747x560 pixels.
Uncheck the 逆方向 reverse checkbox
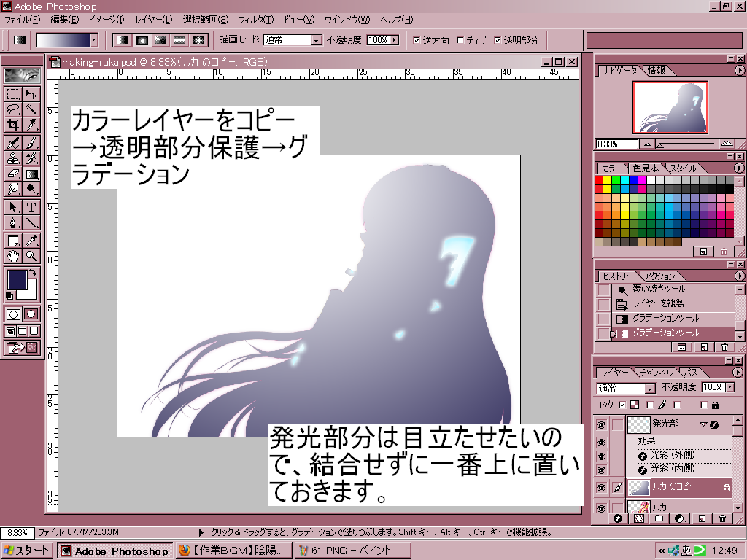[417, 40]
